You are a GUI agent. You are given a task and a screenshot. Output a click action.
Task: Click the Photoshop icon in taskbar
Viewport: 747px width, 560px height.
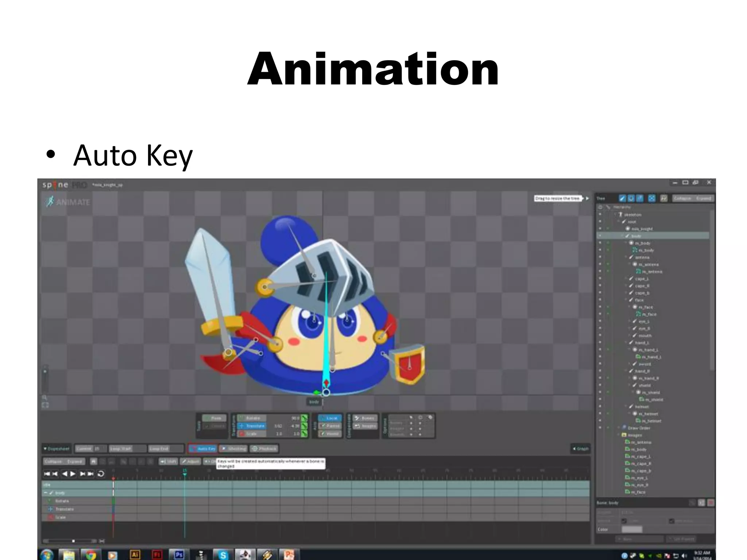[179, 555]
